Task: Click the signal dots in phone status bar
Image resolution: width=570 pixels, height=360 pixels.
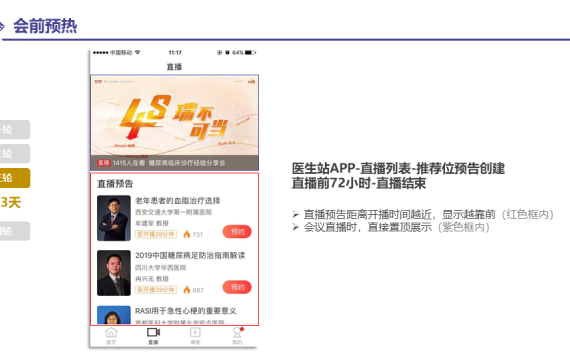Action: coord(101,53)
